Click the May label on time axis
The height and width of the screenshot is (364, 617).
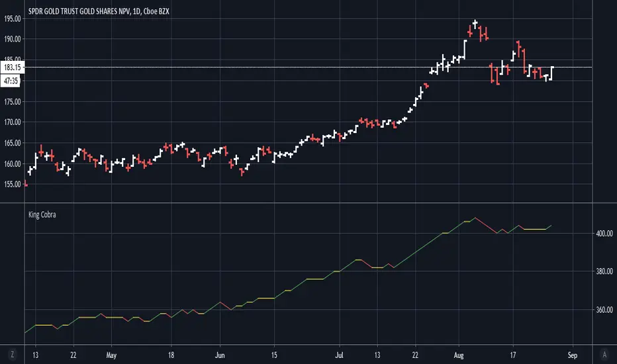click(111, 355)
